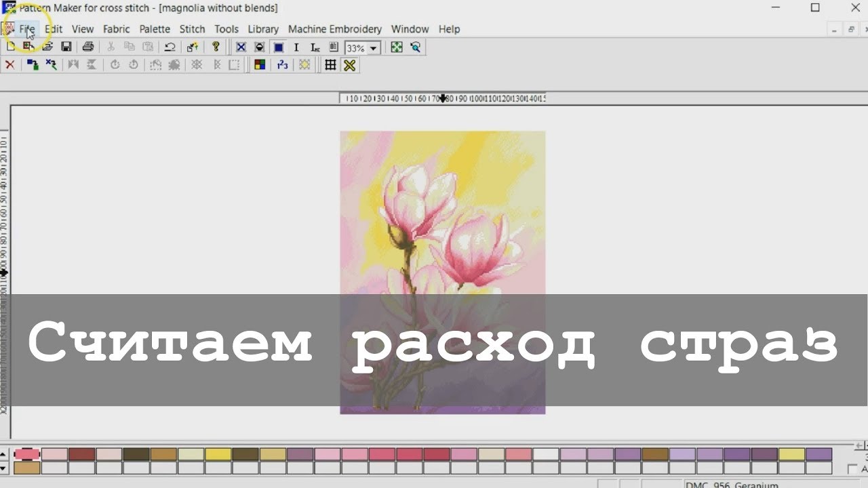Print using the printer icon
The width and height of the screenshot is (868, 488).
[87, 47]
